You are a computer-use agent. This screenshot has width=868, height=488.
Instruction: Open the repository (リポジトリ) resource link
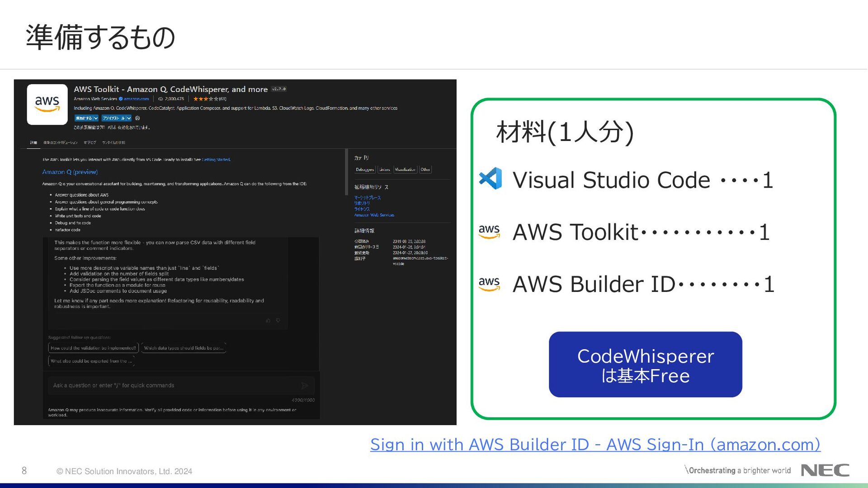[x=362, y=203]
